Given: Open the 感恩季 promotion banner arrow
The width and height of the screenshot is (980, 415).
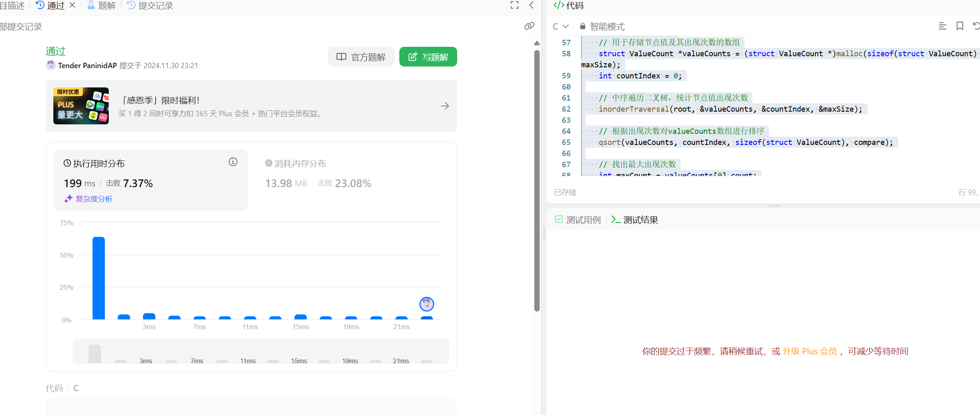Looking at the screenshot, I should 444,106.
